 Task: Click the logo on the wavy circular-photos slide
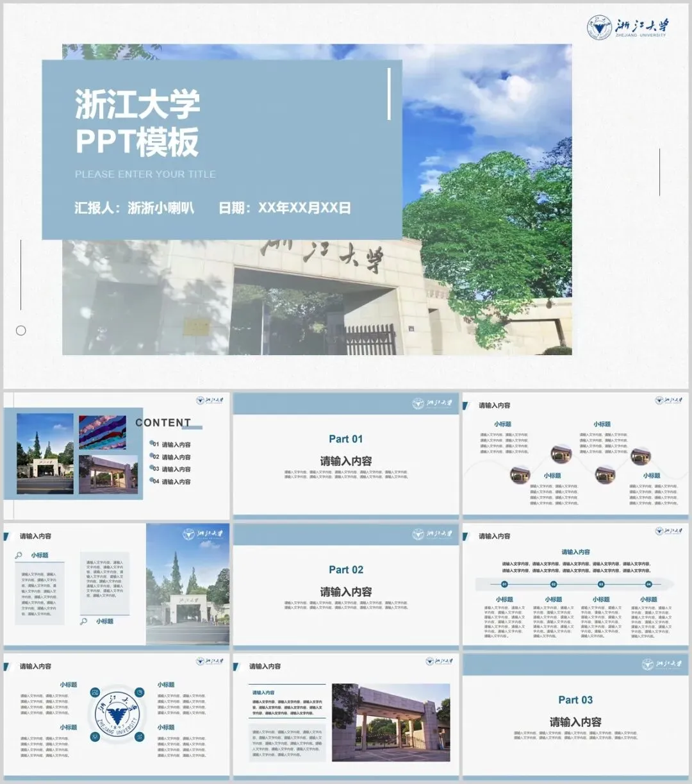click(669, 400)
